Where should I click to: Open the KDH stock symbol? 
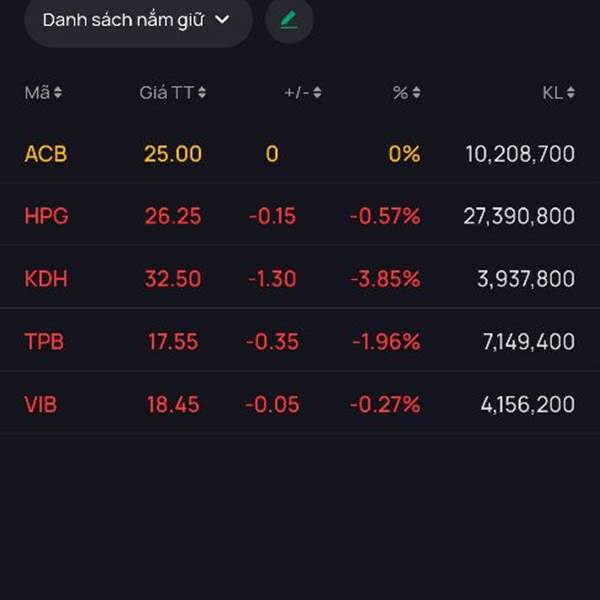[46, 279]
